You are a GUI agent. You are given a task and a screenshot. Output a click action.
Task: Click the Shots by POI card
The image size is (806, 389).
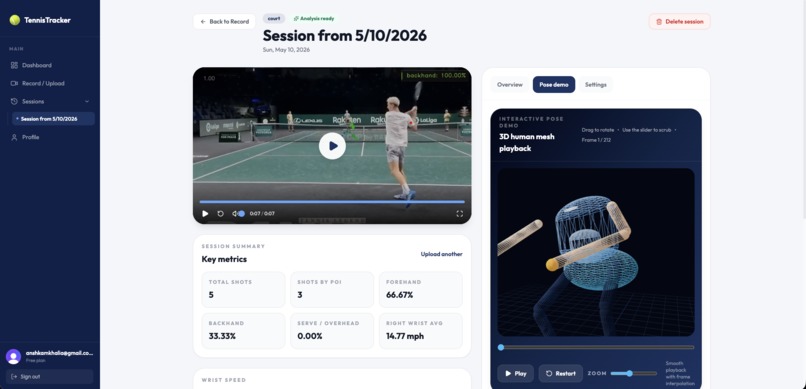pyautogui.click(x=332, y=290)
